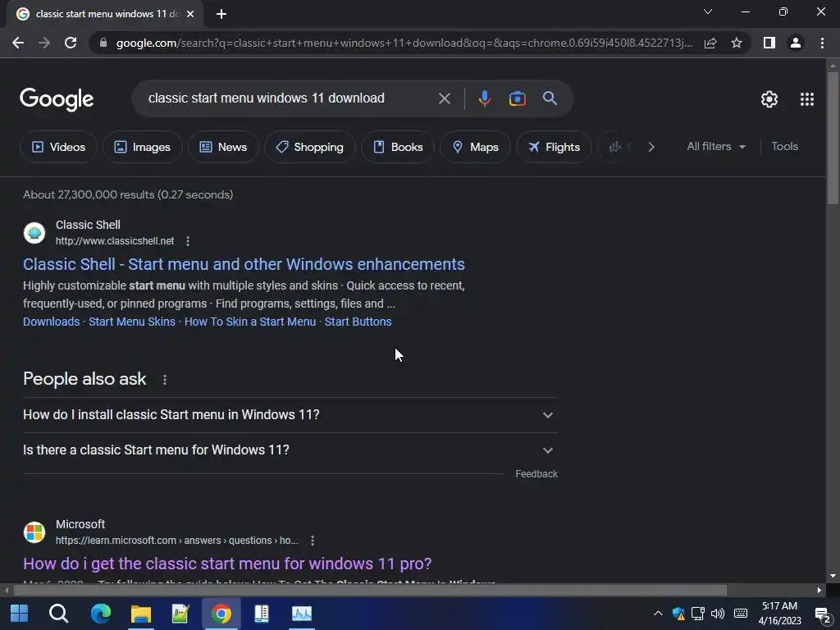The width and height of the screenshot is (840, 630).
Task: Go back to the previous page
Action: click(18, 43)
